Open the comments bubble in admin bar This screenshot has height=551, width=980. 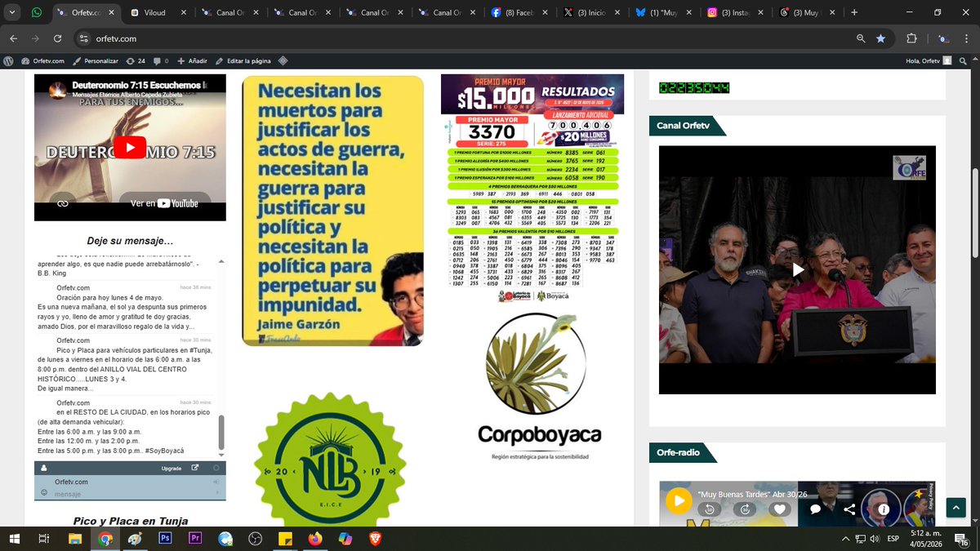[x=161, y=60]
